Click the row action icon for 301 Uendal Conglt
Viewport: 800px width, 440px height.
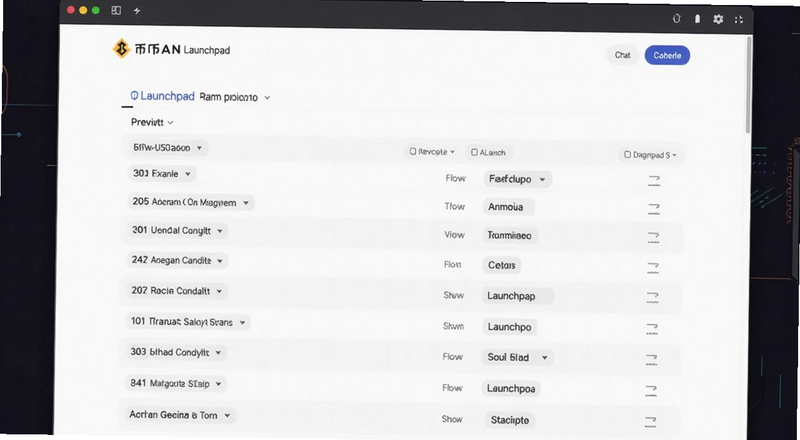(x=653, y=237)
